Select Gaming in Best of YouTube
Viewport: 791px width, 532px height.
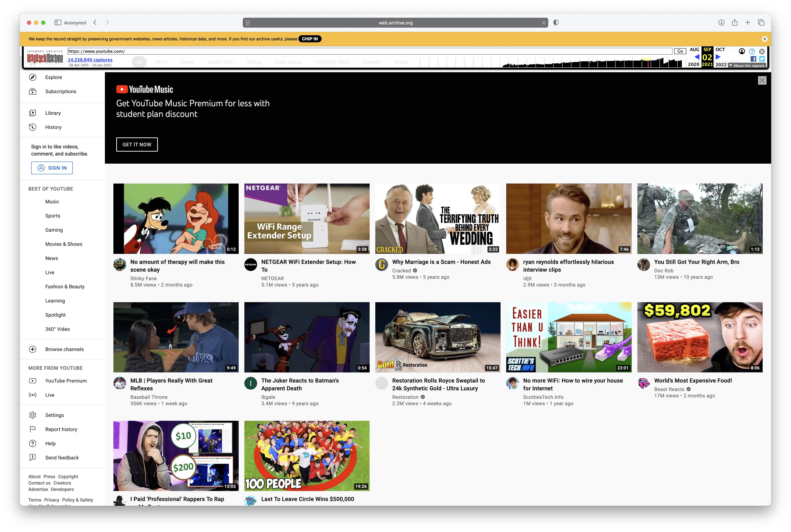point(54,230)
